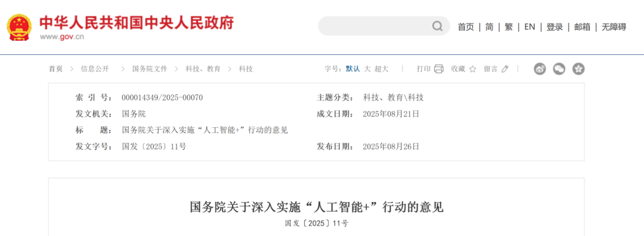The image size is (644, 236).
Task: Open the 登录 link
Action: coord(555,27)
